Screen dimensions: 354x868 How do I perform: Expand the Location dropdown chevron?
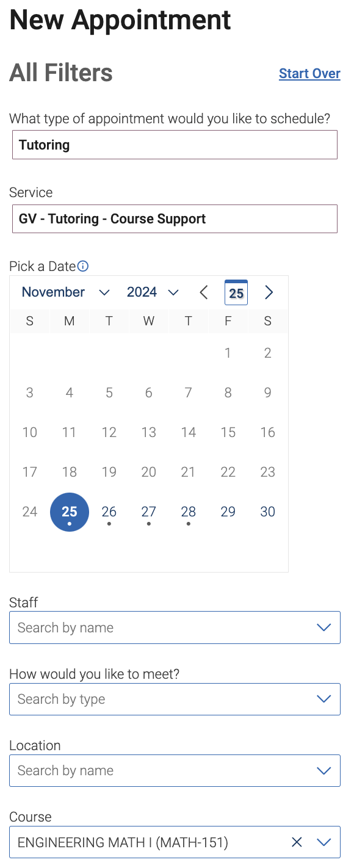point(324,770)
